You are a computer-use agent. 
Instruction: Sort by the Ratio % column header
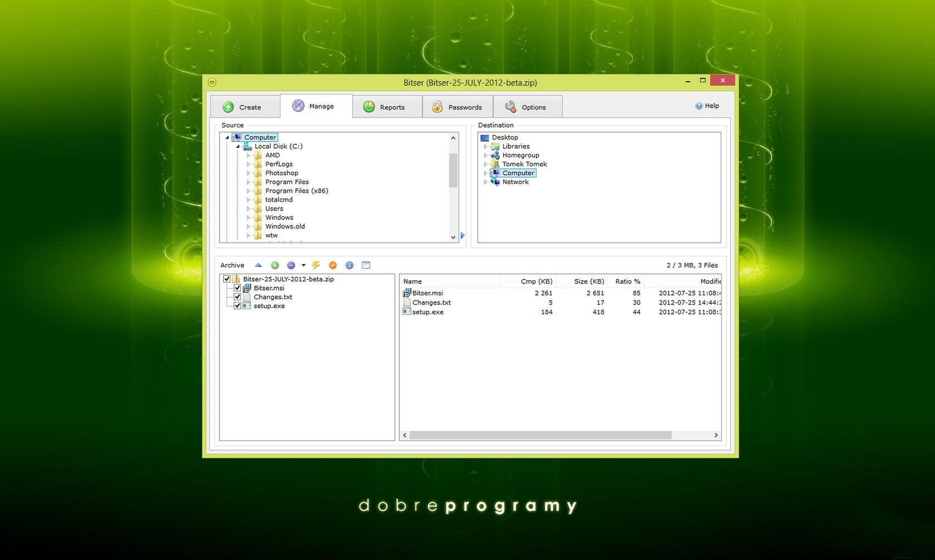coord(626,281)
